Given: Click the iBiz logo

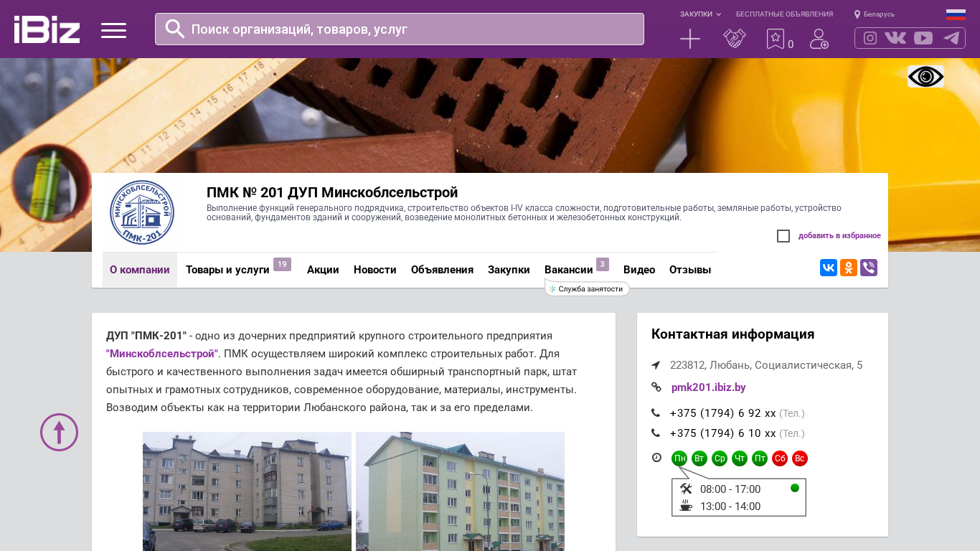Looking at the screenshot, I should pyautogui.click(x=47, y=29).
